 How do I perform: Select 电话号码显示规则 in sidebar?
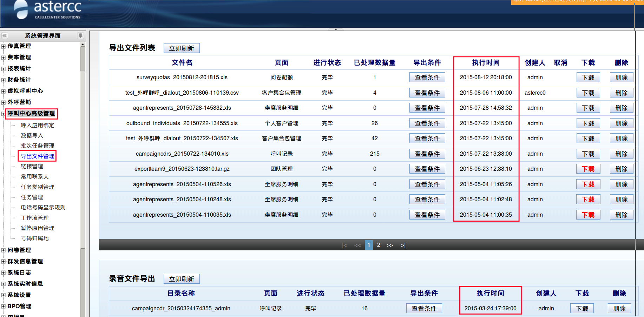(x=43, y=207)
